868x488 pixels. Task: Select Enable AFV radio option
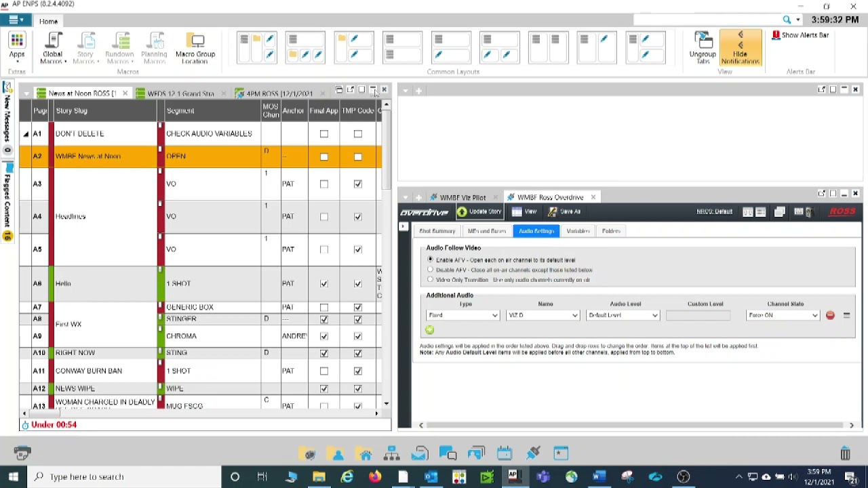pos(430,260)
